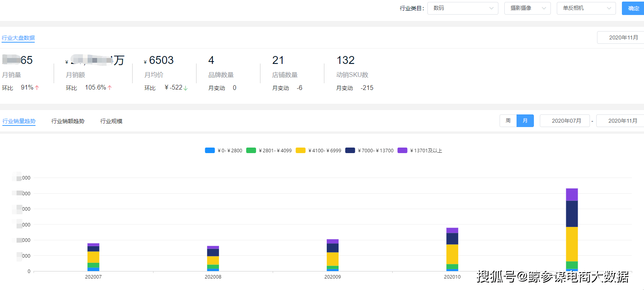Image resolution: width=644 pixels, height=290 pixels.
Task: Switch to the 行业销量趋势 tab
Action: click(19, 121)
